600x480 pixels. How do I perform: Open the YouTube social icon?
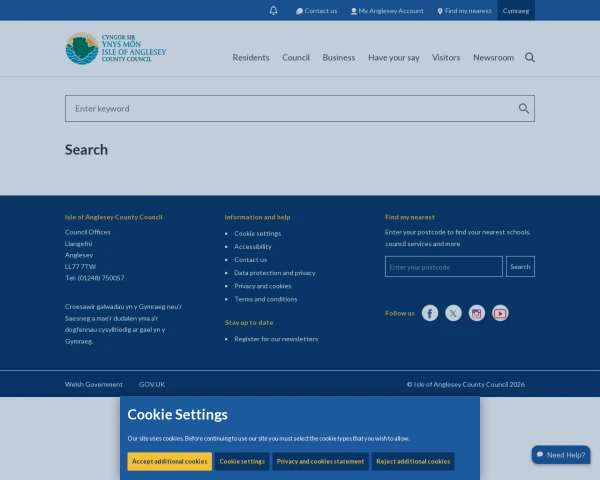500,313
